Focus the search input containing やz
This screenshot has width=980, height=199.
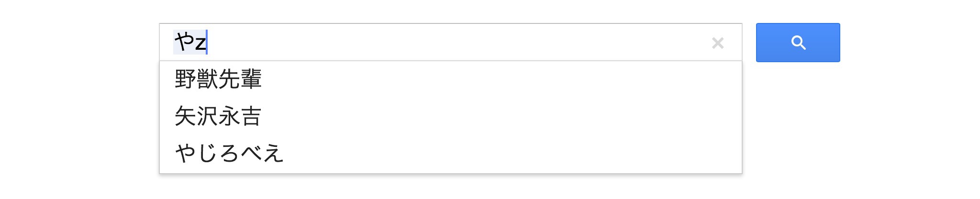click(450, 42)
